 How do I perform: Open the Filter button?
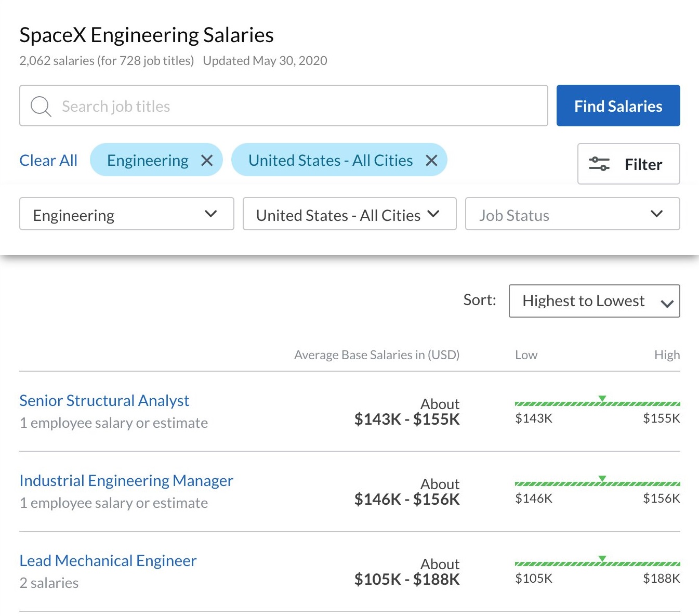click(x=629, y=164)
